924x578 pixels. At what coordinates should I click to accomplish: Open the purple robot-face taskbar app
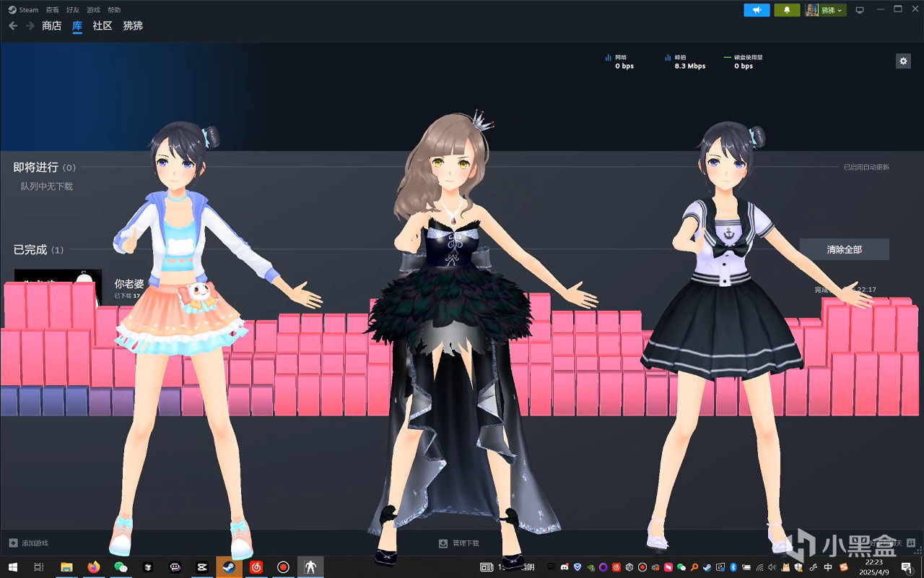pyautogui.click(x=175, y=567)
